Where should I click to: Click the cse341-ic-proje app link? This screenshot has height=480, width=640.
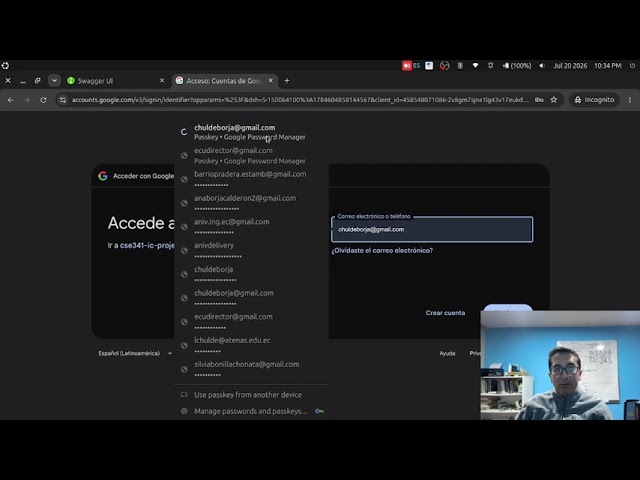(x=147, y=245)
